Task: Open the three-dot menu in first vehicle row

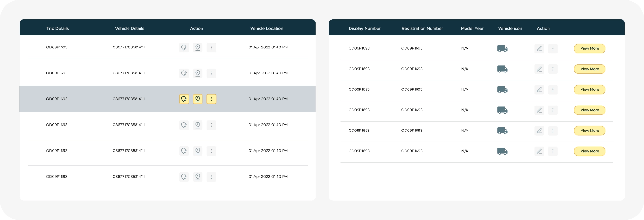Action: coord(553,48)
